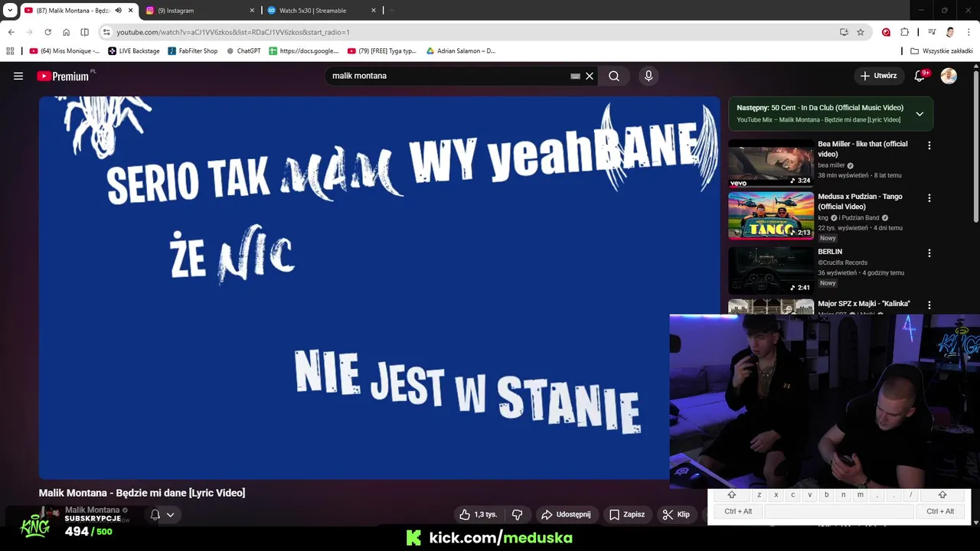Bookmark this page with the star icon
The width and height of the screenshot is (980, 551).
[861, 32]
